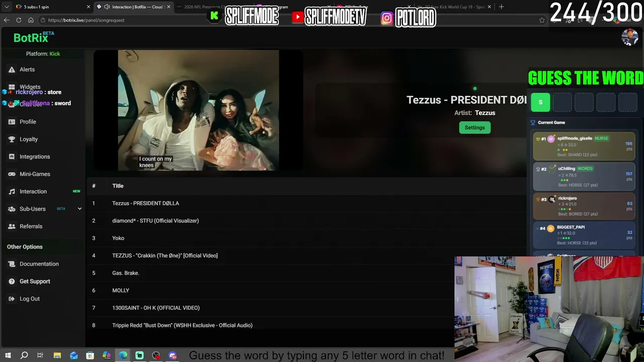Open the Documentation link
The height and width of the screenshot is (362, 644).
point(39,264)
